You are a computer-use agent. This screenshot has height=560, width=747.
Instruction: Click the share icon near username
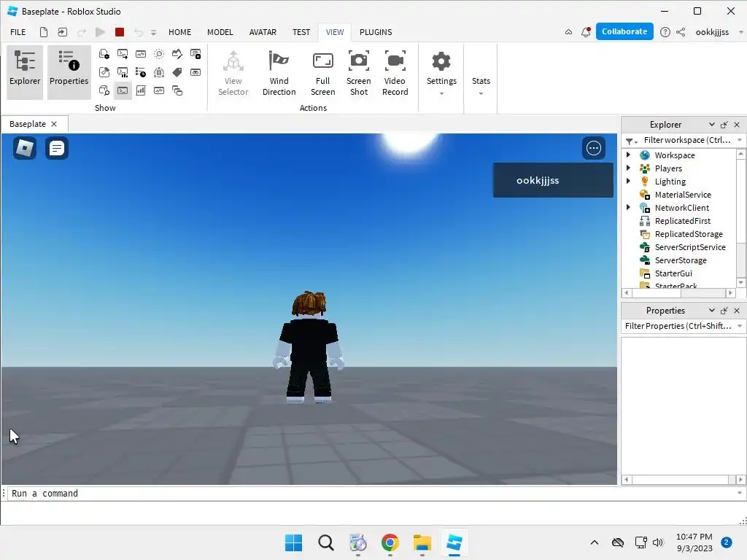pyautogui.click(x=681, y=32)
